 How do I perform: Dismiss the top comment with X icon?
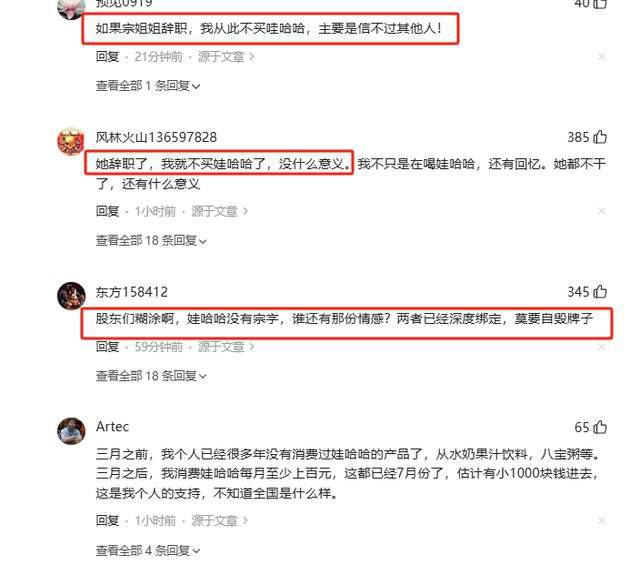click(x=601, y=57)
